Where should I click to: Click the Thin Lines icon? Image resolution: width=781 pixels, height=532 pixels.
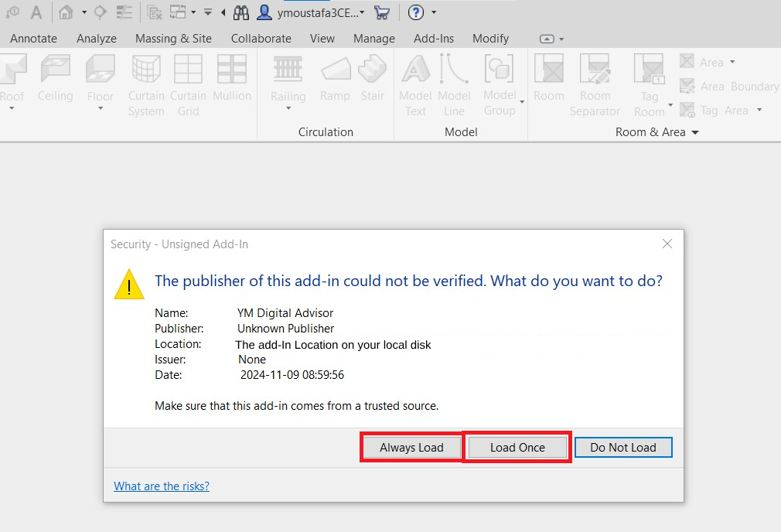pos(124,12)
